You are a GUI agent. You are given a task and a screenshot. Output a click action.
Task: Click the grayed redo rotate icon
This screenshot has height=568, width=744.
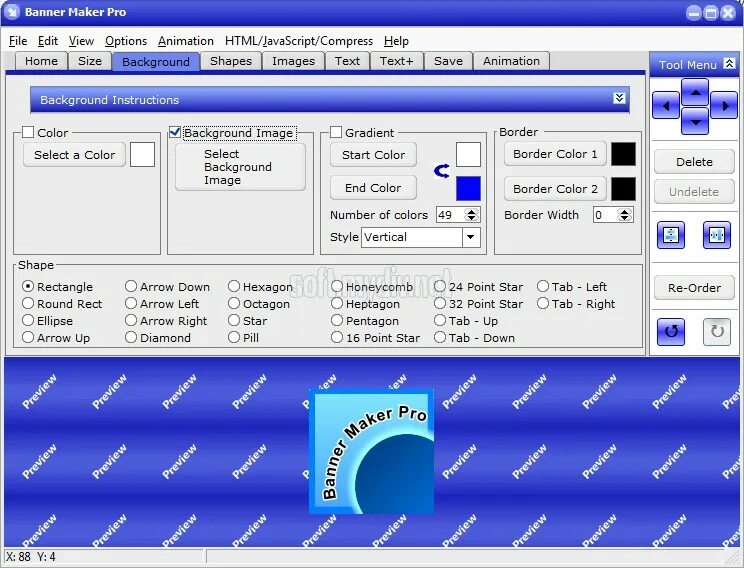(716, 331)
